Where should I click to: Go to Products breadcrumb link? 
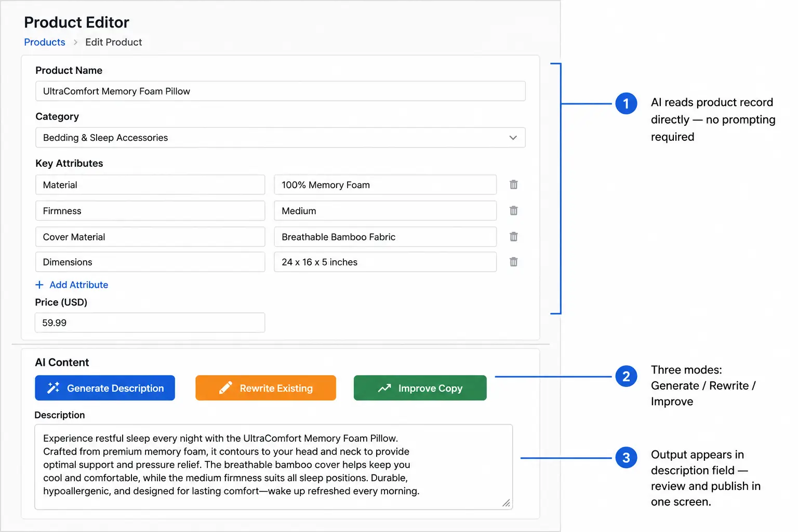click(x=45, y=42)
